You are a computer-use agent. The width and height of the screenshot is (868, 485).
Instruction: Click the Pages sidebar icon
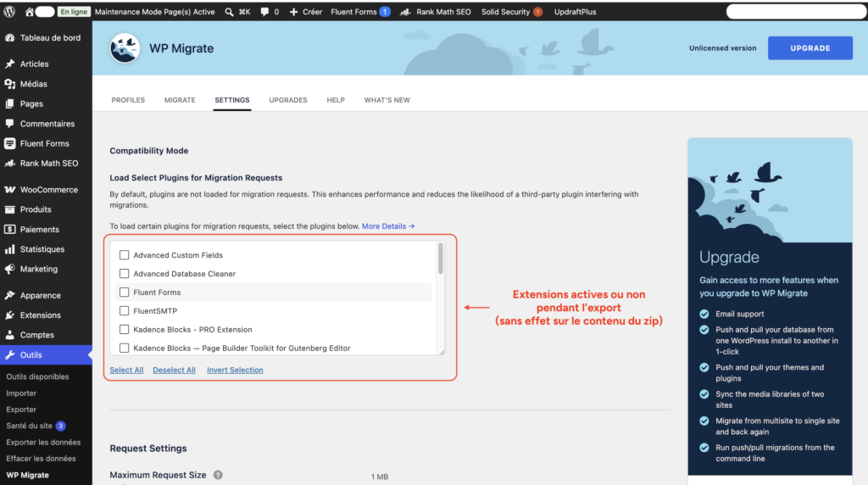10,103
